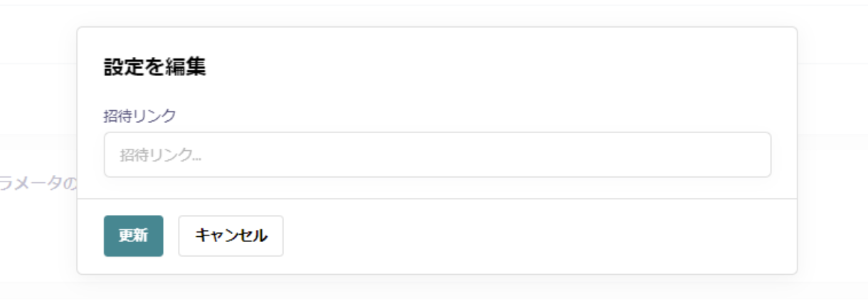
Task: Click the dimmed backdrop below the dialog
Action: [x=437, y=288]
